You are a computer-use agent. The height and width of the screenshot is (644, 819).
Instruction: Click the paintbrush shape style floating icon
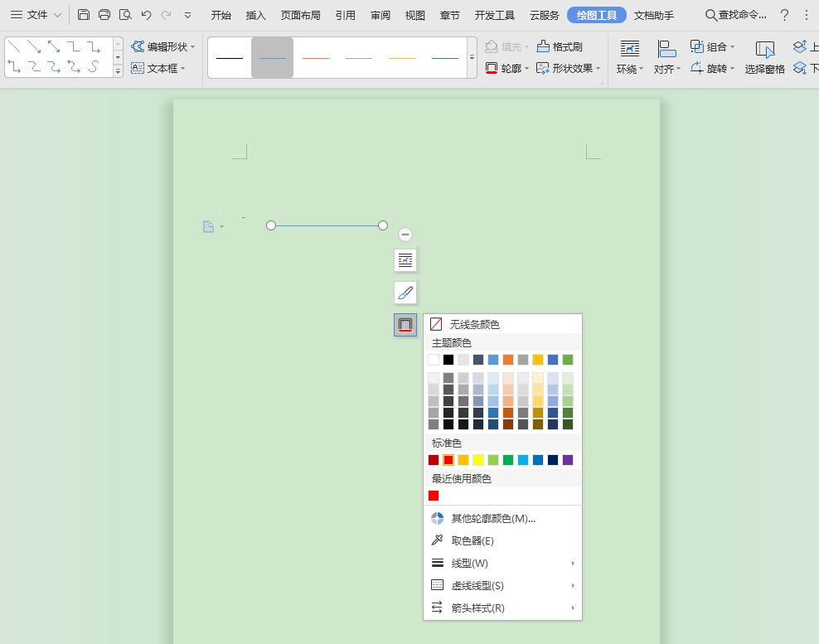pyautogui.click(x=405, y=293)
